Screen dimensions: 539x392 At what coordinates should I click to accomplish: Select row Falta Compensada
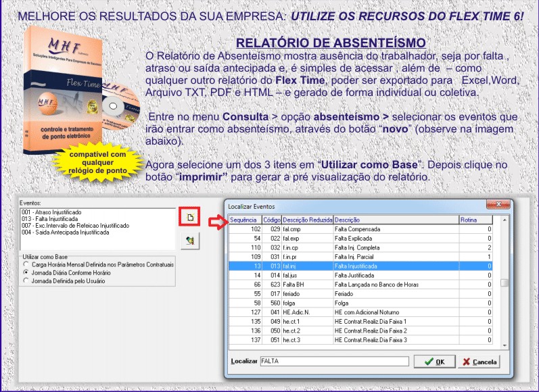click(360, 229)
